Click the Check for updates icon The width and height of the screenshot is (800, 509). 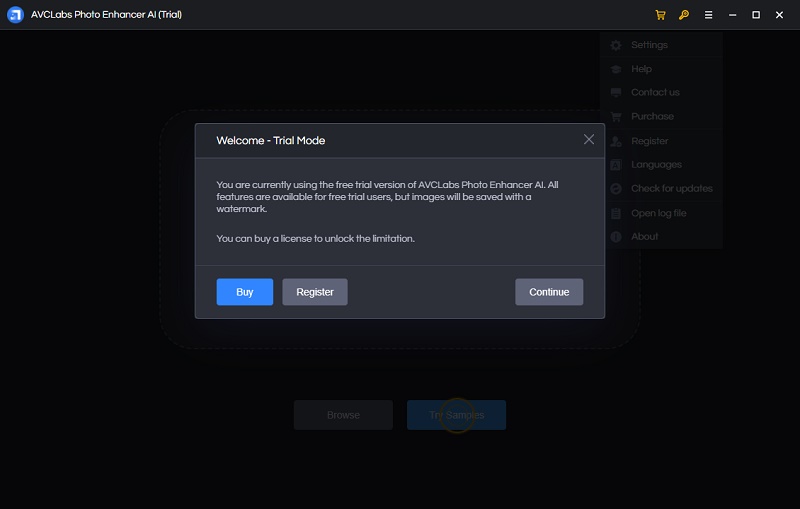[x=616, y=189]
